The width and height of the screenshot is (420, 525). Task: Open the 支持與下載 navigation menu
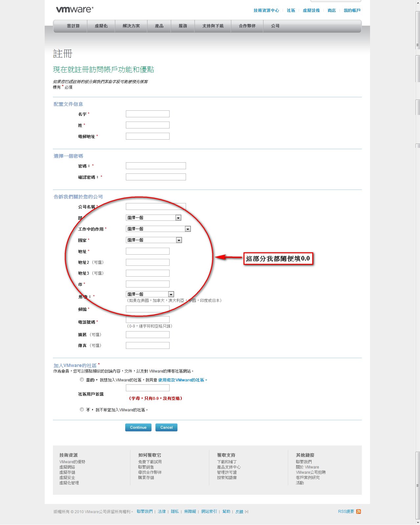pos(213,26)
